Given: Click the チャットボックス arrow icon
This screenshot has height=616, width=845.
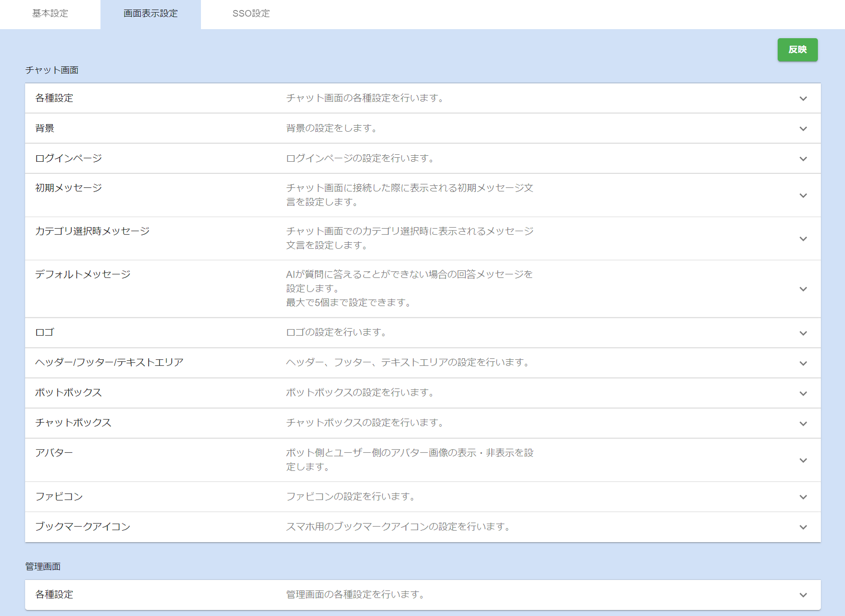Looking at the screenshot, I should coord(803,424).
